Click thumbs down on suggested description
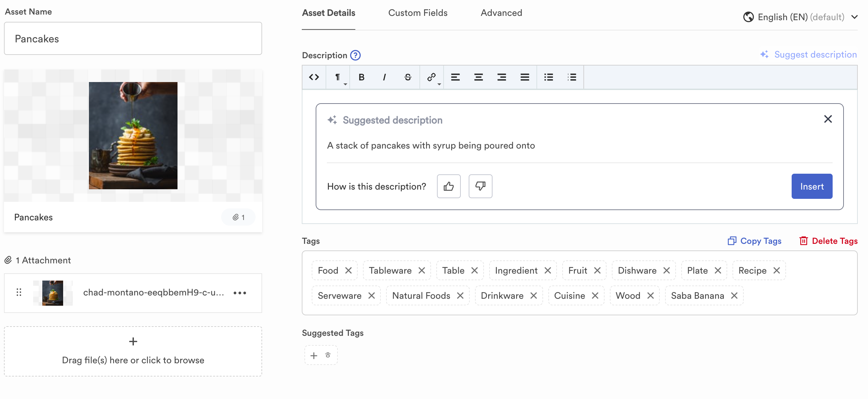 [x=480, y=186]
